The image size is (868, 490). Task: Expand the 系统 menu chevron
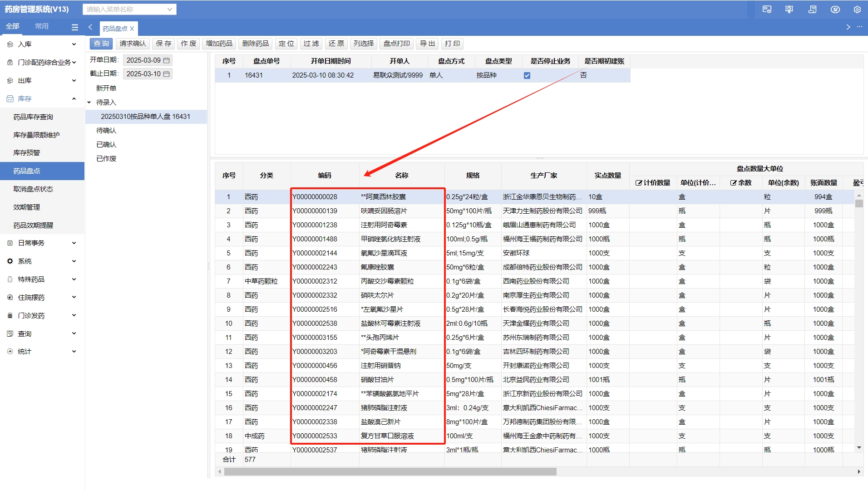click(74, 261)
